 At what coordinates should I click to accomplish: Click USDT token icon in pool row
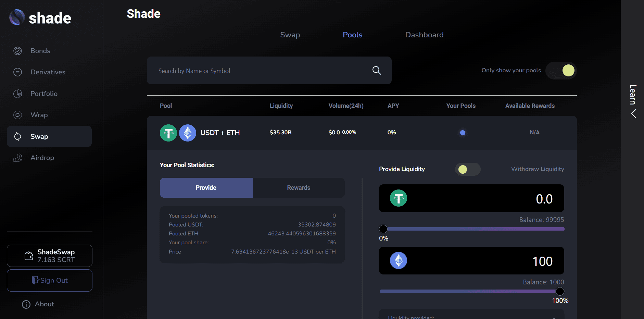[x=168, y=133]
